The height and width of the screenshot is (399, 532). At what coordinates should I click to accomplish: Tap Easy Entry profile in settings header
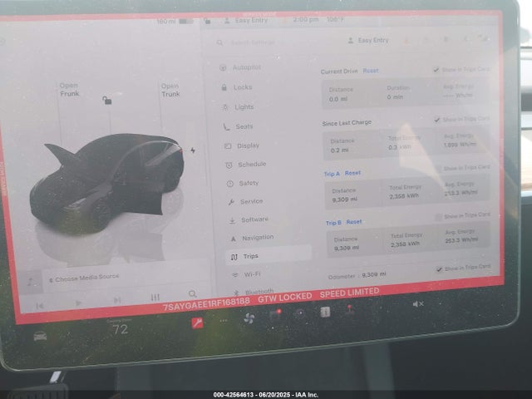click(368, 40)
